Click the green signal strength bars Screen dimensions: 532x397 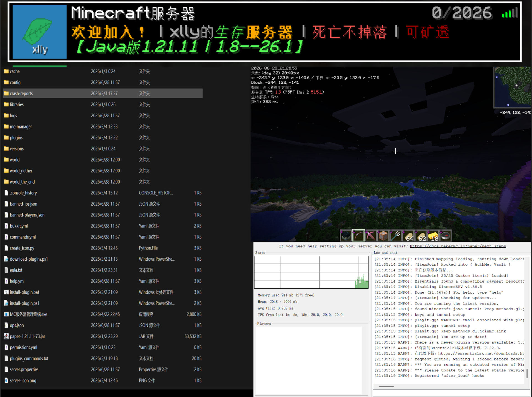(x=510, y=13)
